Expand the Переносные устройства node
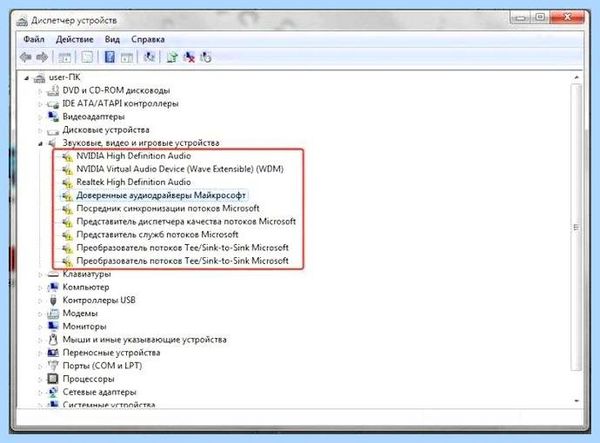600x443 pixels. [x=40, y=353]
